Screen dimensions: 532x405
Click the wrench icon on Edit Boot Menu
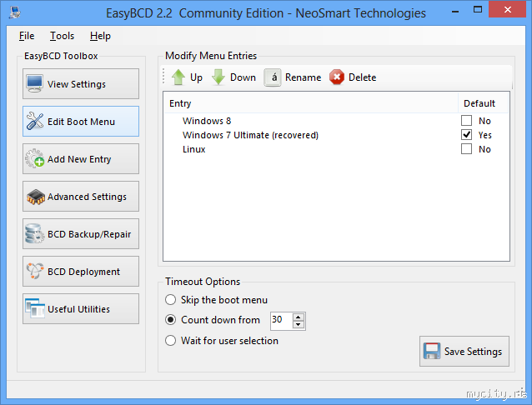(x=35, y=121)
